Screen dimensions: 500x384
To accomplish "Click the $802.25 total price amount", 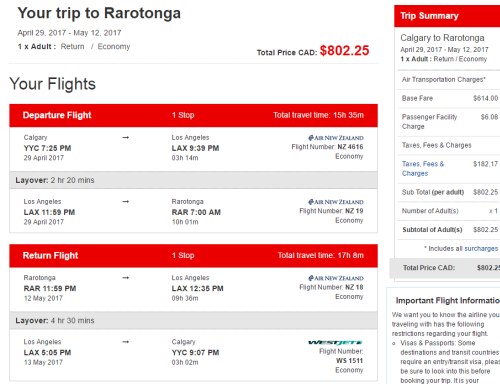I will (x=344, y=51).
